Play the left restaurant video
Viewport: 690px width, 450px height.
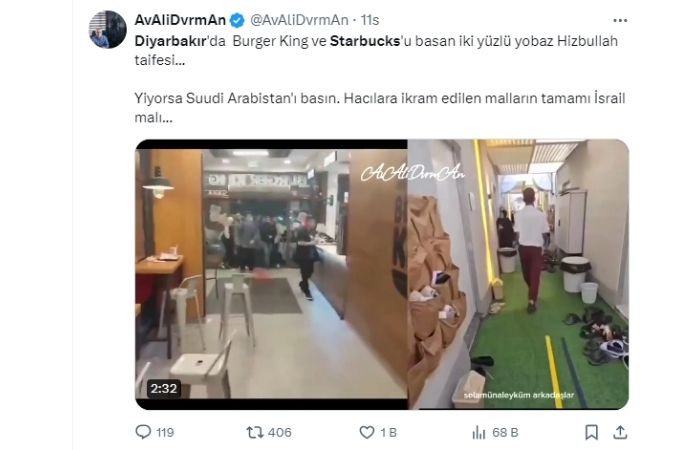(271, 274)
